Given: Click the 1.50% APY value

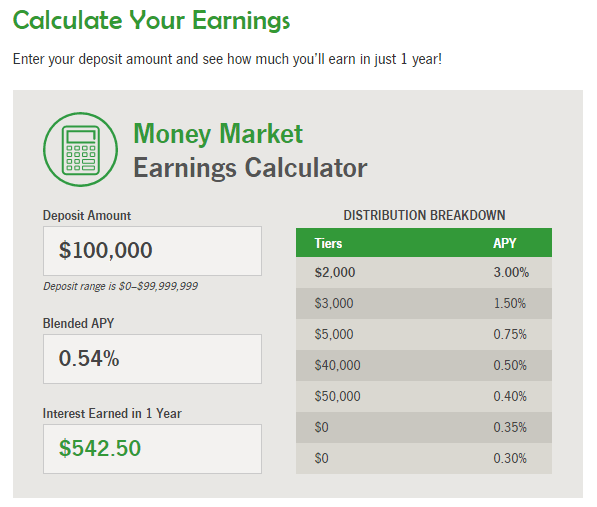Looking at the screenshot, I should (510, 303).
